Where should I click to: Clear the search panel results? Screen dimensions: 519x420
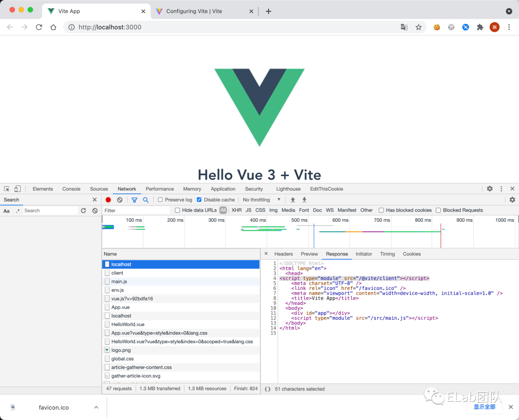[x=95, y=211]
